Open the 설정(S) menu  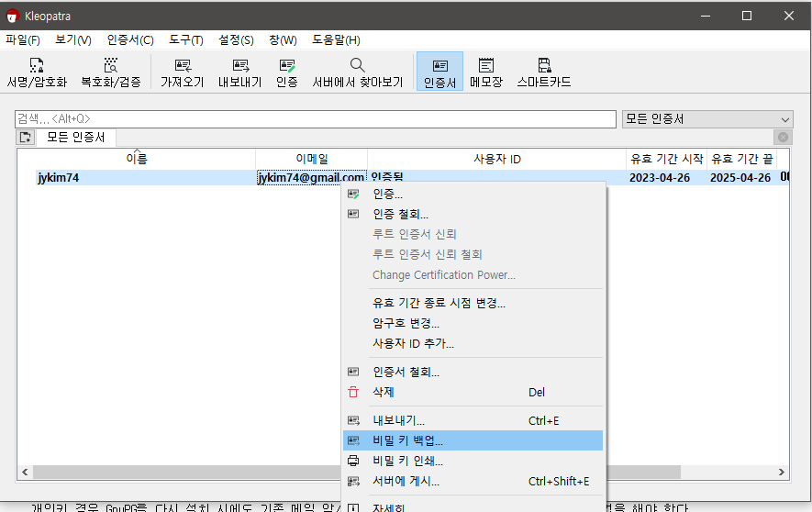pos(236,39)
